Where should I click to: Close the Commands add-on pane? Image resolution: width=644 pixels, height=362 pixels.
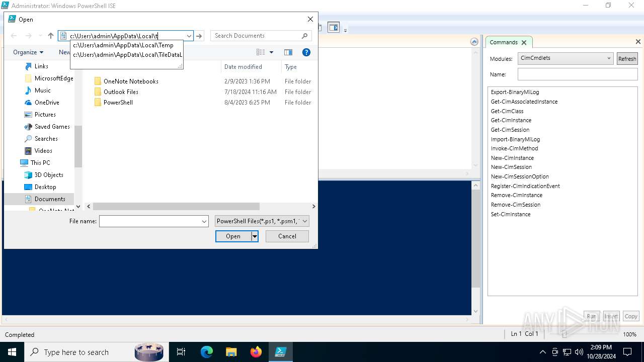pos(638,42)
